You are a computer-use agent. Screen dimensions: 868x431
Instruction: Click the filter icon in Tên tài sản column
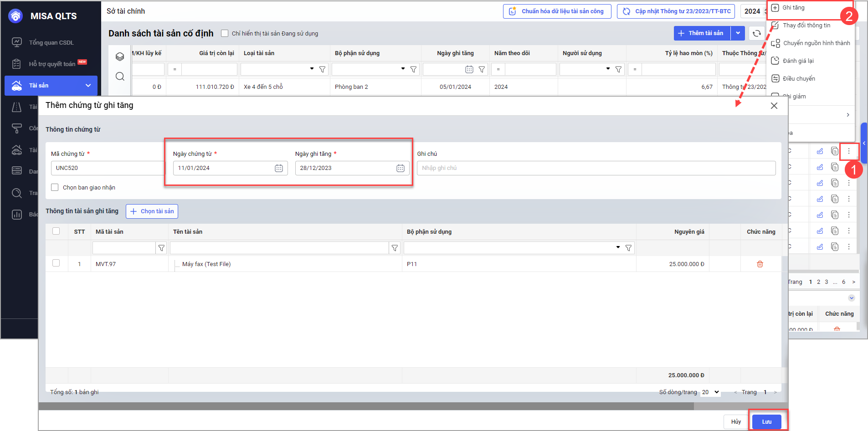click(x=395, y=248)
